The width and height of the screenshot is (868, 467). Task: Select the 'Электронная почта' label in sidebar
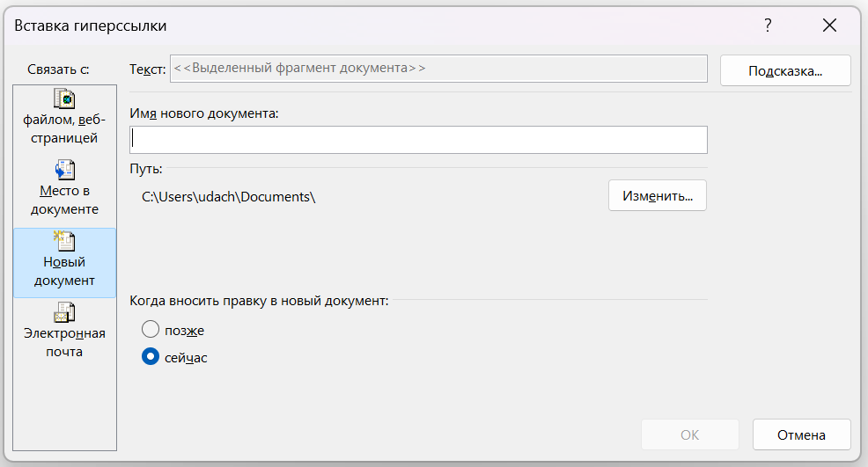[64, 343]
